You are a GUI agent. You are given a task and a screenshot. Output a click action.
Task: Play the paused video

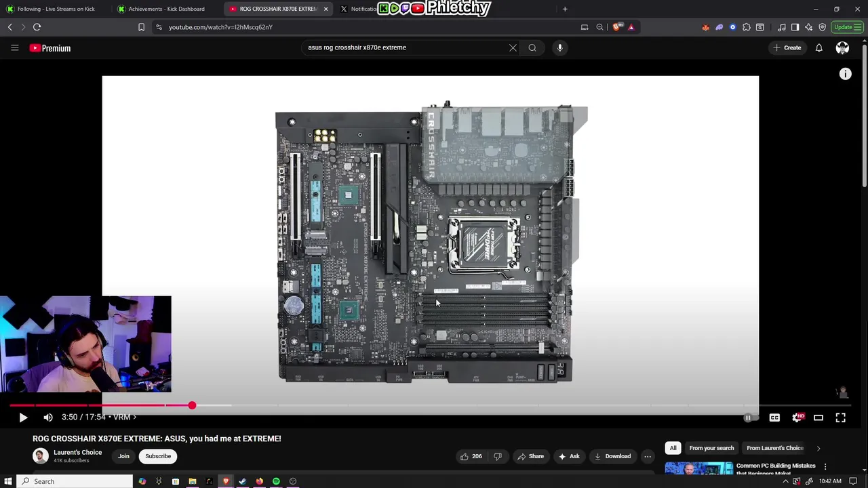pyautogui.click(x=23, y=418)
